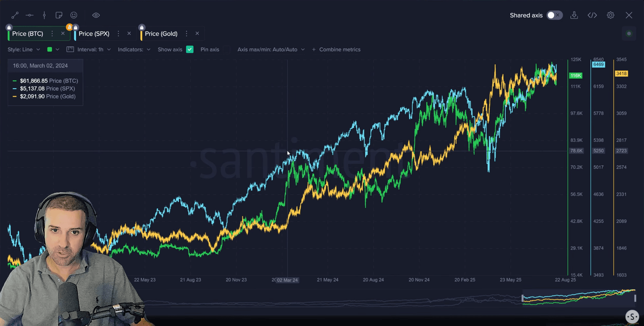Open the embed code icon
644x326 pixels.
(x=592, y=15)
